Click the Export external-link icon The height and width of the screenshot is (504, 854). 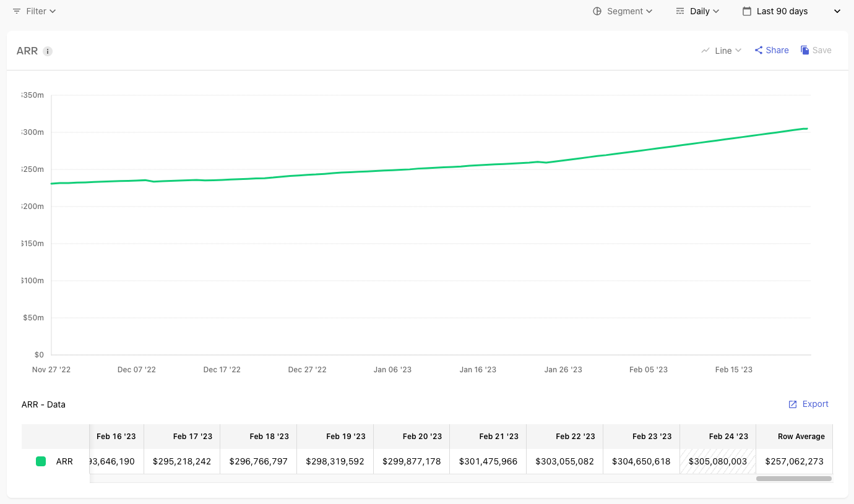(793, 404)
